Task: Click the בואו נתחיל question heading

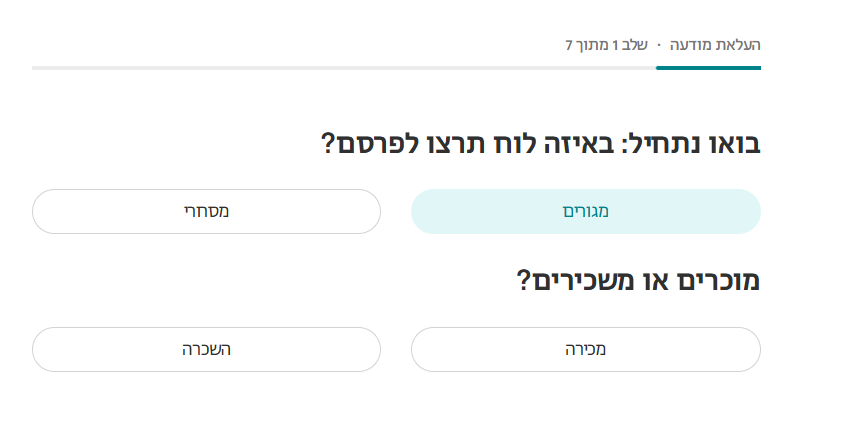Action: click(x=540, y=144)
